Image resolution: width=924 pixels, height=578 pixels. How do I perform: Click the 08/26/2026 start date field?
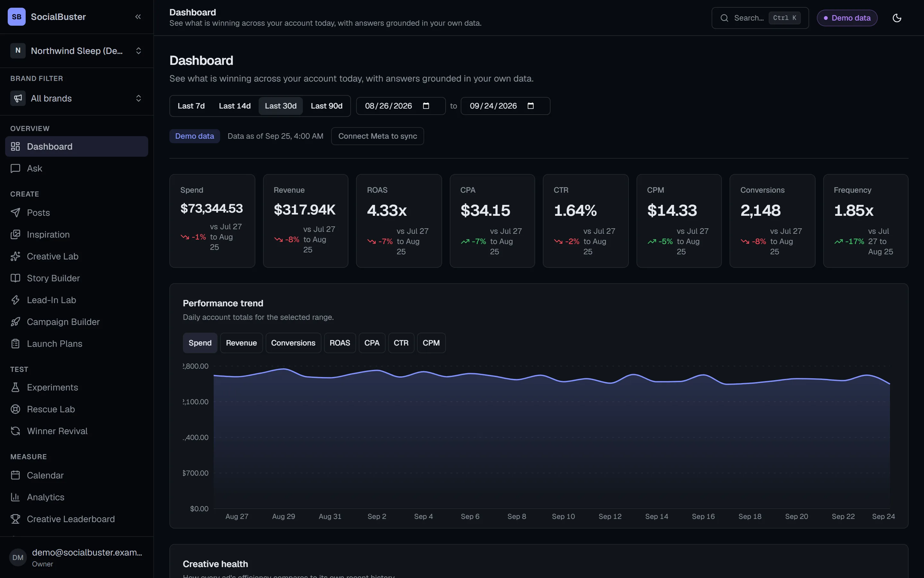pyautogui.click(x=401, y=106)
